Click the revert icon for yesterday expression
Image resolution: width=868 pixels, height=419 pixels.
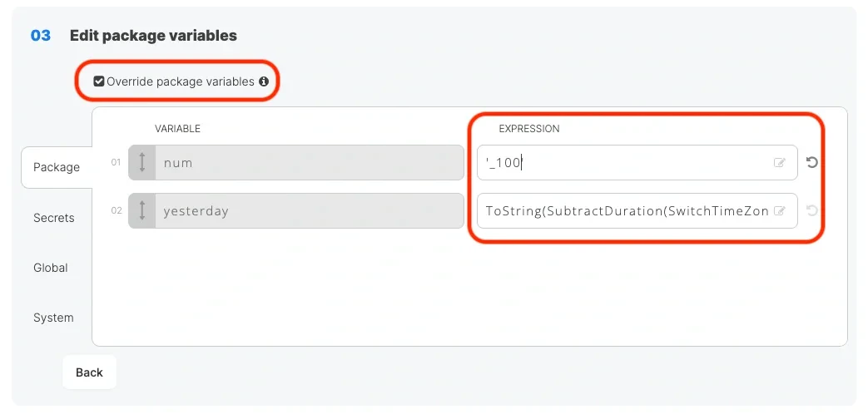[x=812, y=211]
